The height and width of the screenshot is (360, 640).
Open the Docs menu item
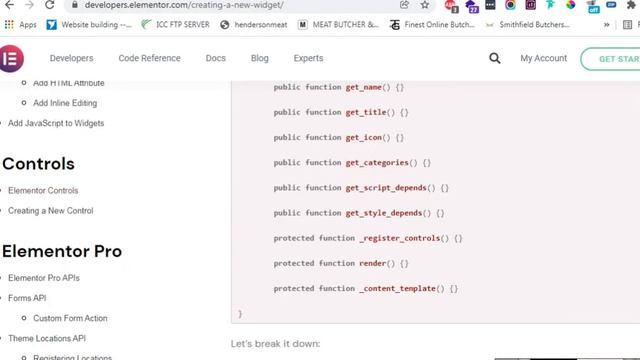pos(216,58)
